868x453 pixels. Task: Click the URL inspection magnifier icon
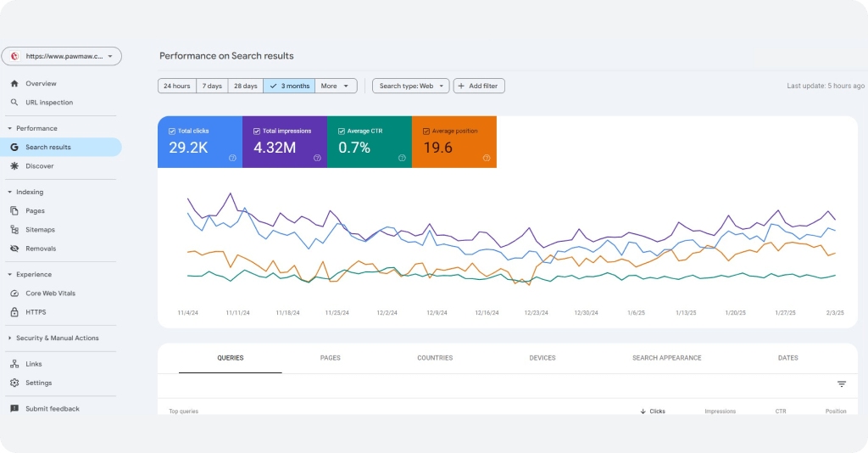[14, 103]
